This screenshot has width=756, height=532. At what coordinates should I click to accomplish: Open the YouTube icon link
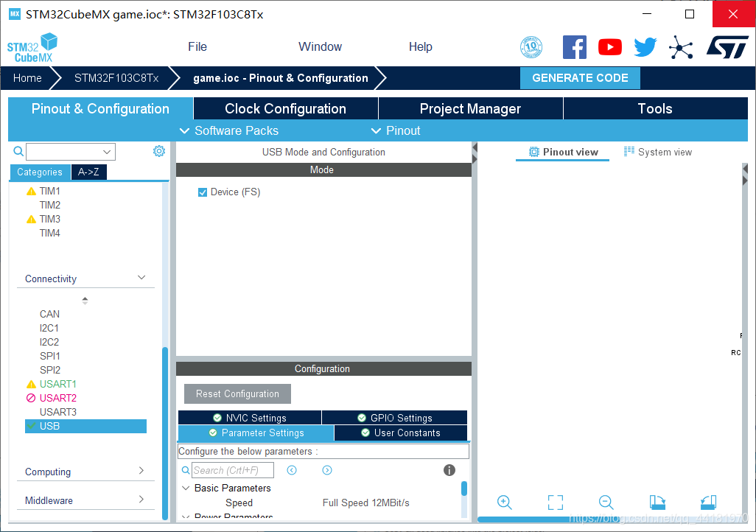coord(610,47)
